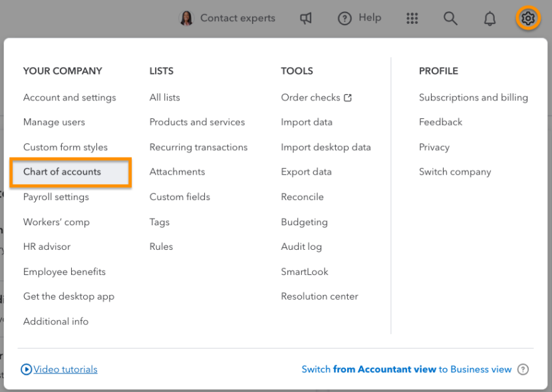Open the apps grid icon
This screenshot has width=552, height=392.
click(x=412, y=18)
